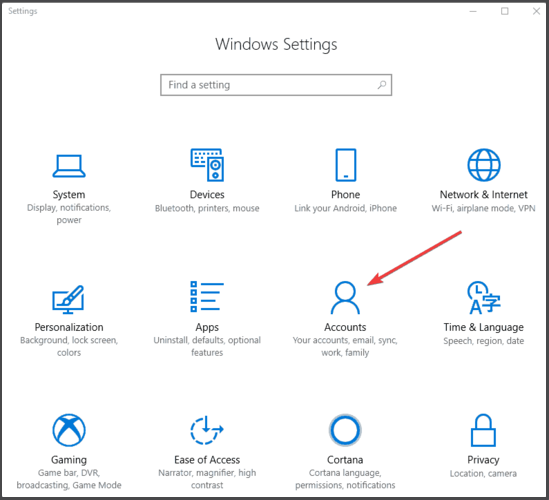Click 'Background, lock screen, colors' text
Screen dimensions: 549x500
point(69,346)
